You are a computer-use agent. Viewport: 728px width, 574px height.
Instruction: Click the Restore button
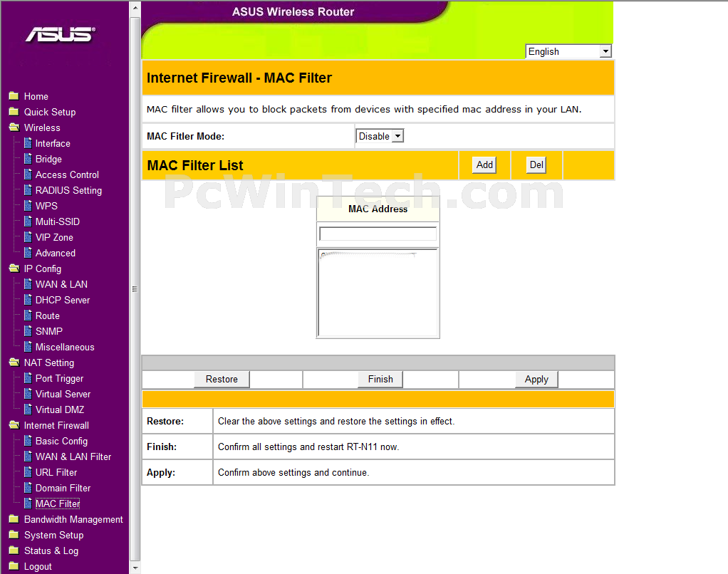click(222, 379)
